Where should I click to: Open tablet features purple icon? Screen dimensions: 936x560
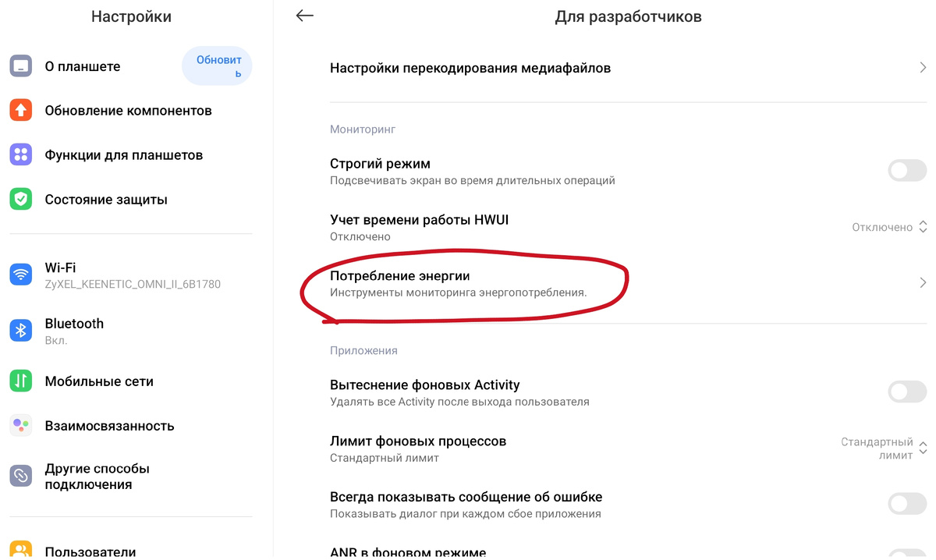pyautogui.click(x=21, y=155)
